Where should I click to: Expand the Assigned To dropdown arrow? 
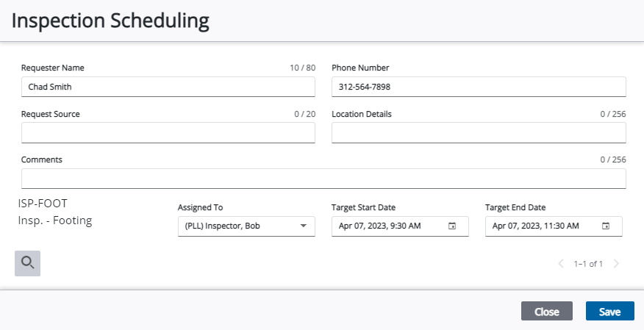pos(303,226)
